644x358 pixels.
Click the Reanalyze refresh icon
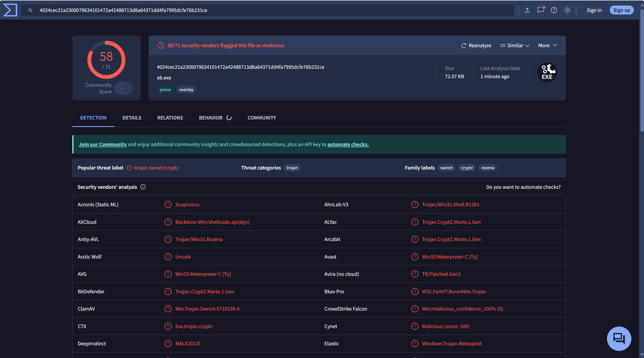pyautogui.click(x=464, y=45)
